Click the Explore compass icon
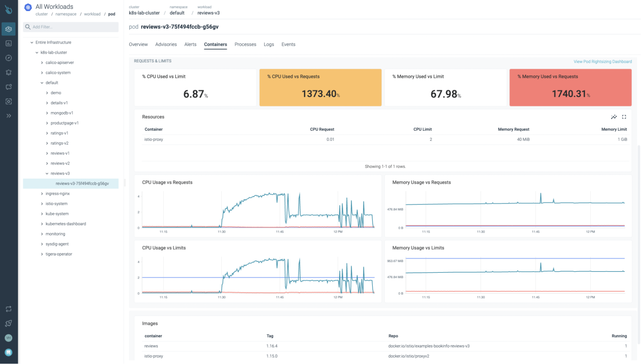This screenshot has height=364, width=643. [x=9, y=58]
